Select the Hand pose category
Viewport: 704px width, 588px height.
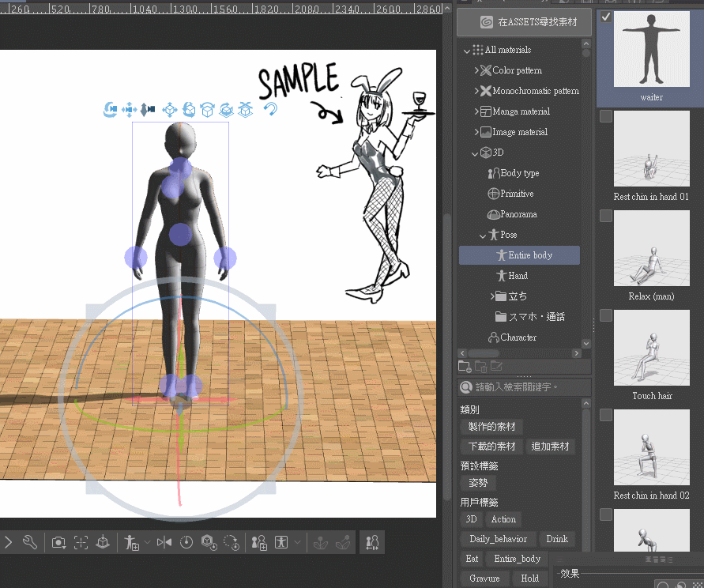[x=512, y=276]
